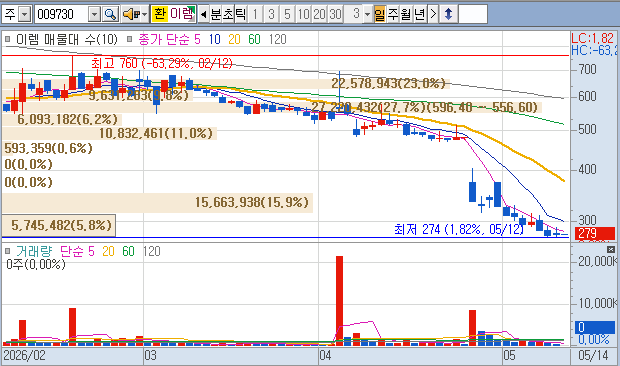Switch to 주 weekly chart tab

(x=393, y=15)
